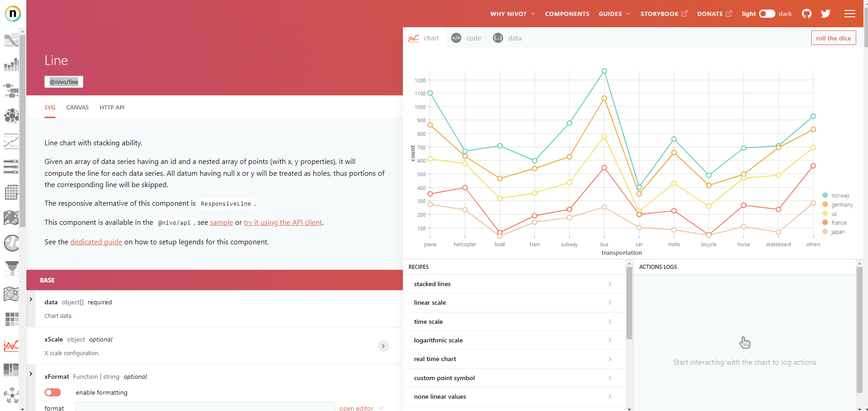Click the code tab bracket icon
The width and height of the screenshot is (868, 411).
pos(456,38)
